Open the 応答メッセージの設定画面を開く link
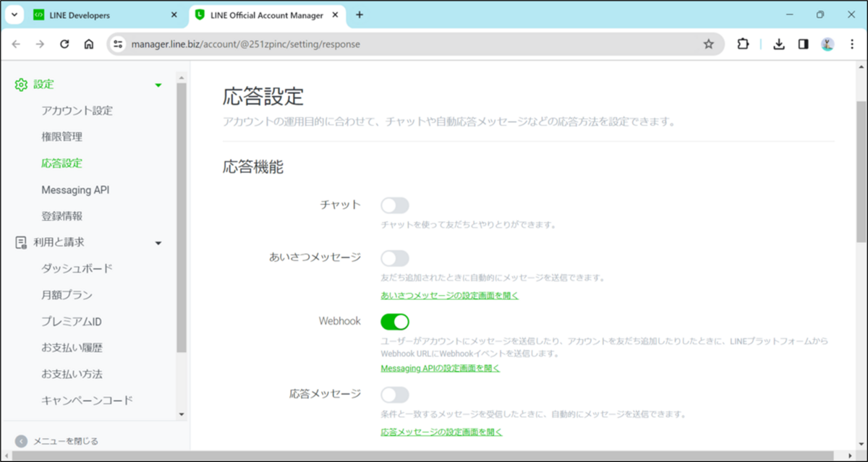Viewport: 868px width, 462px height. (441, 432)
